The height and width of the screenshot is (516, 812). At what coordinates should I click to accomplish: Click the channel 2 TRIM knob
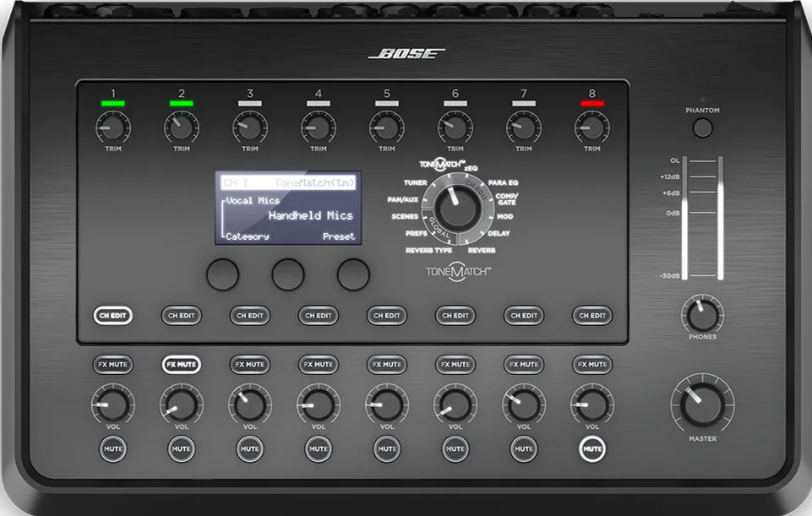click(x=182, y=128)
